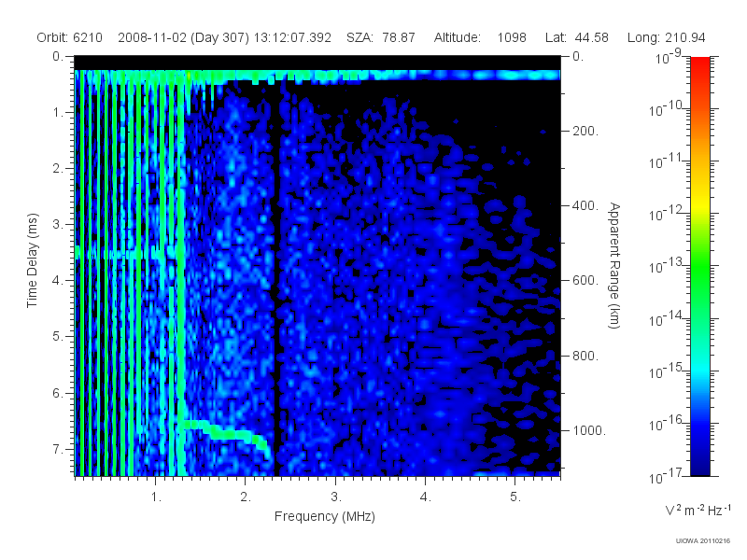
Task: Click the 'Time Delay (ms)' axis label
Action: (x=32, y=260)
